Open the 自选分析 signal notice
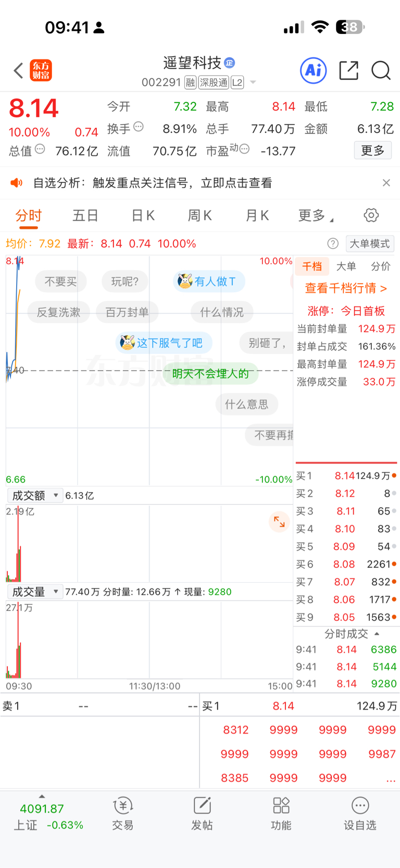This screenshot has width=400, height=868. coord(153,183)
